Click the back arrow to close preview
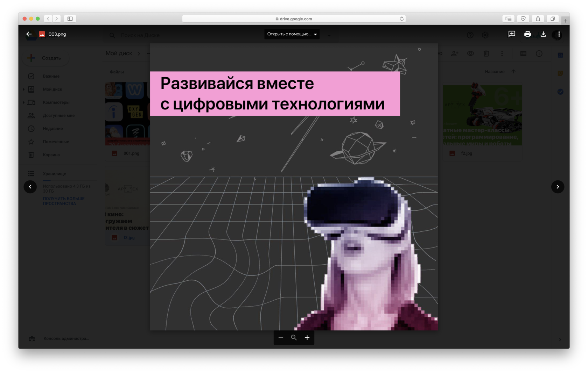The width and height of the screenshot is (588, 373). (x=29, y=34)
